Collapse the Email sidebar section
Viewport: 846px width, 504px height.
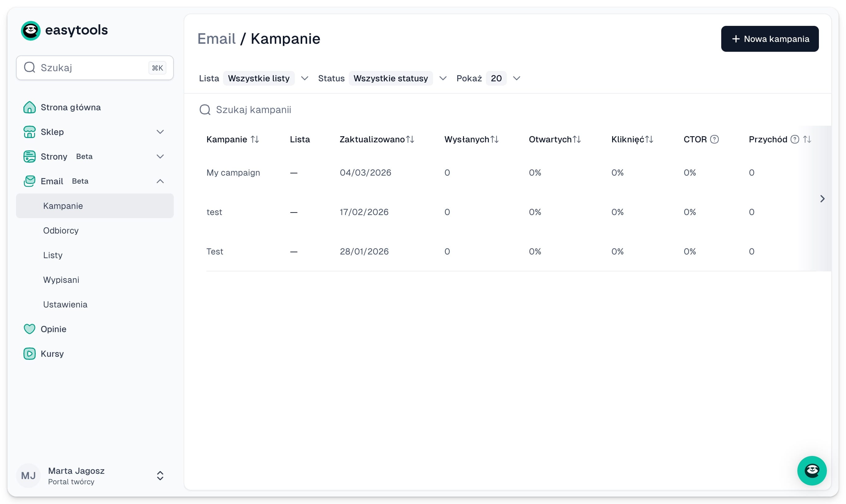[160, 181]
